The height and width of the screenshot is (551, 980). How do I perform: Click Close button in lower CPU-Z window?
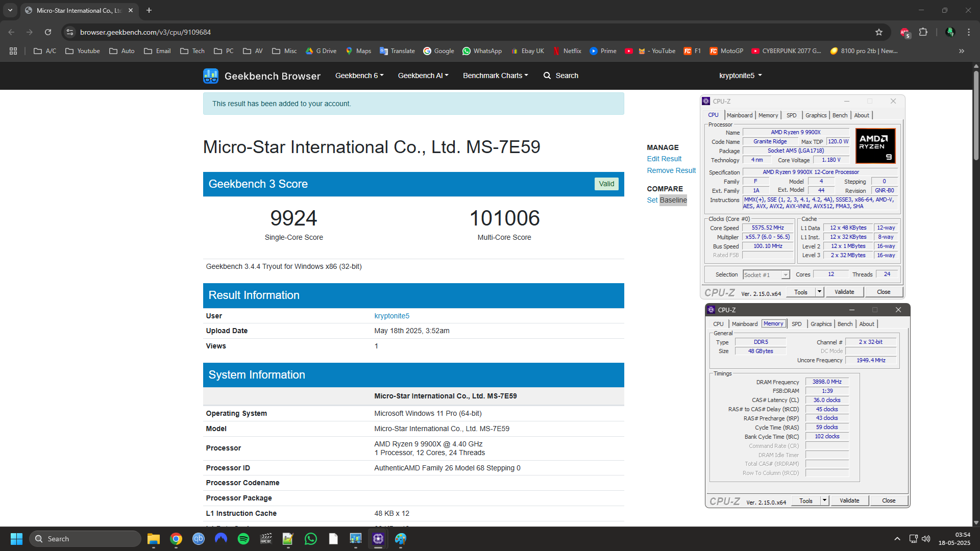tap(889, 500)
